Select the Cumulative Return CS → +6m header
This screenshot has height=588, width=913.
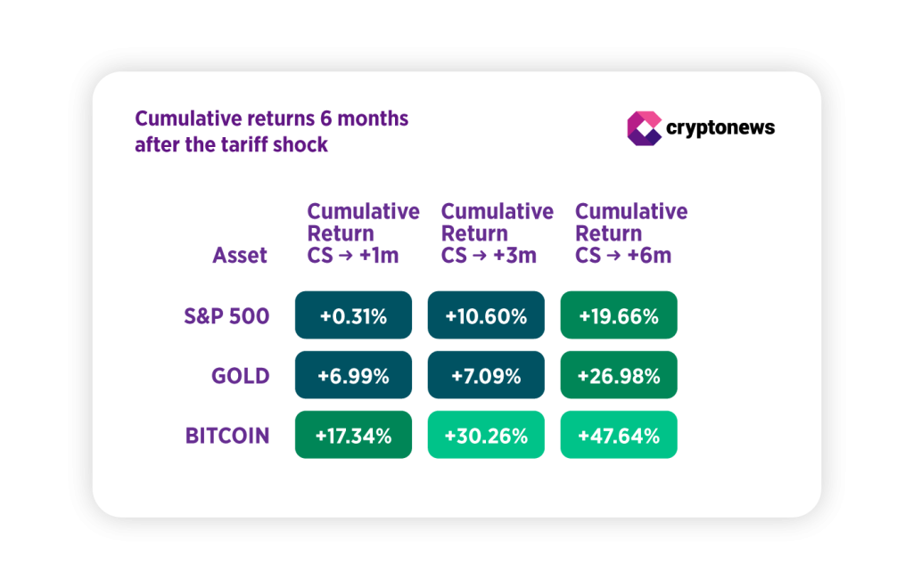pyautogui.click(x=630, y=233)
